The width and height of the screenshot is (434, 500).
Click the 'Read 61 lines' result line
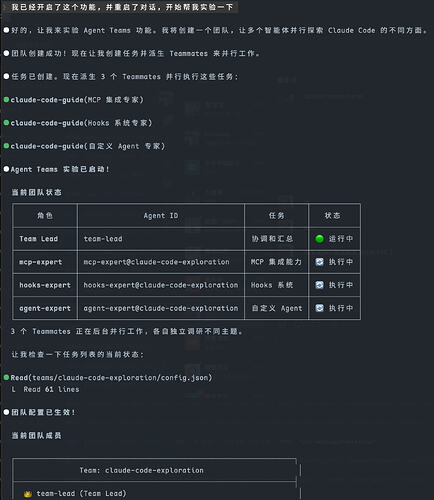tap(51, 389)
